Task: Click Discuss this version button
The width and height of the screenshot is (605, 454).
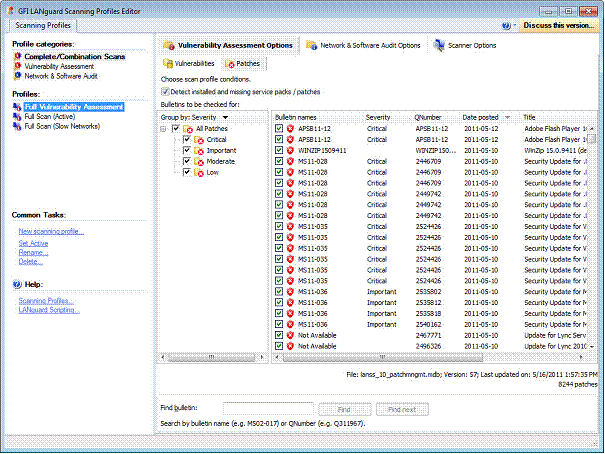Action: coord(558,25)
